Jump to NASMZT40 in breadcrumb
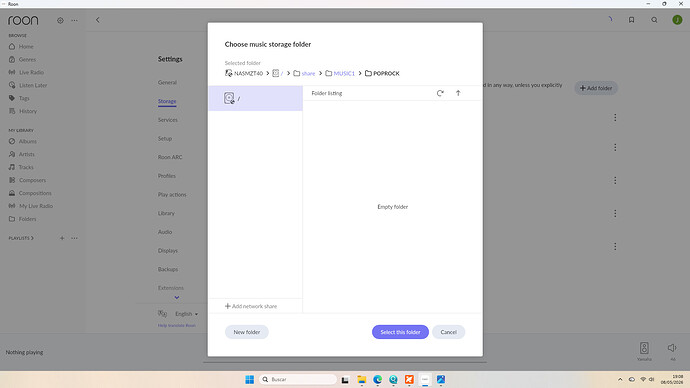Image resolution: width=690 pixels, height=388 pixels. point(244,73)
